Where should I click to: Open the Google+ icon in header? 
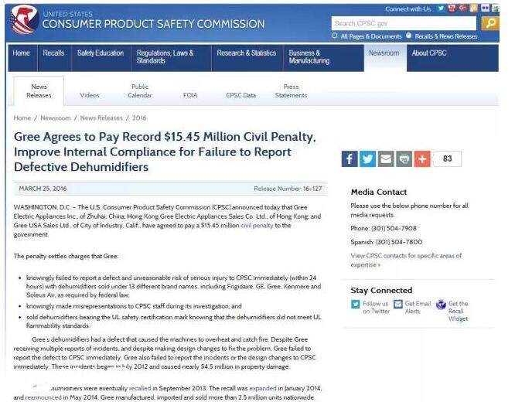462,9
